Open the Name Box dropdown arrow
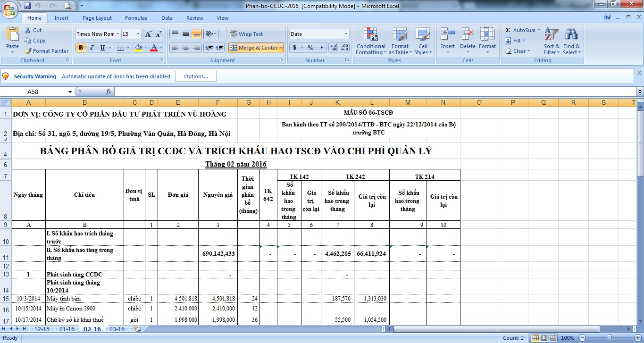The height and width of the screenshot is (343, 644). tap(70, 92)
